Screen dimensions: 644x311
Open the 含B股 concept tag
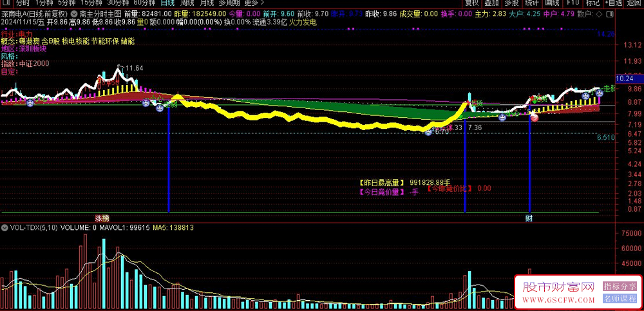point(50,41)
